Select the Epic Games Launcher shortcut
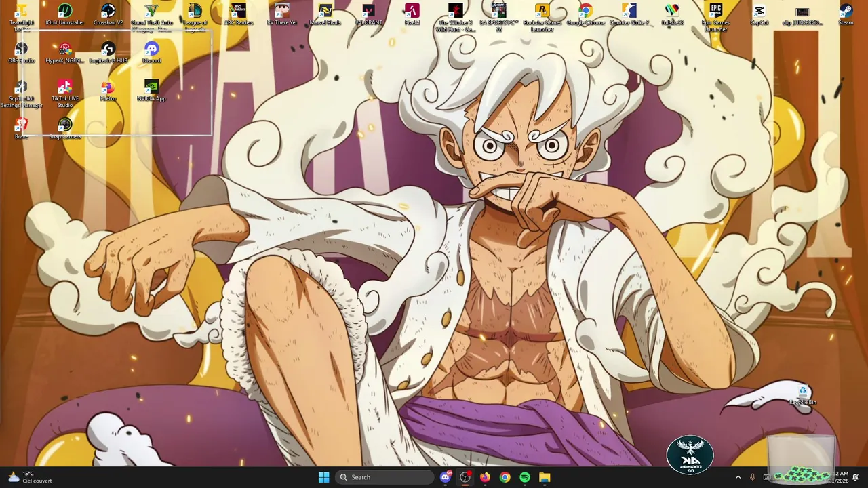Screen dimensions: 868x488 tap(716, 17)
